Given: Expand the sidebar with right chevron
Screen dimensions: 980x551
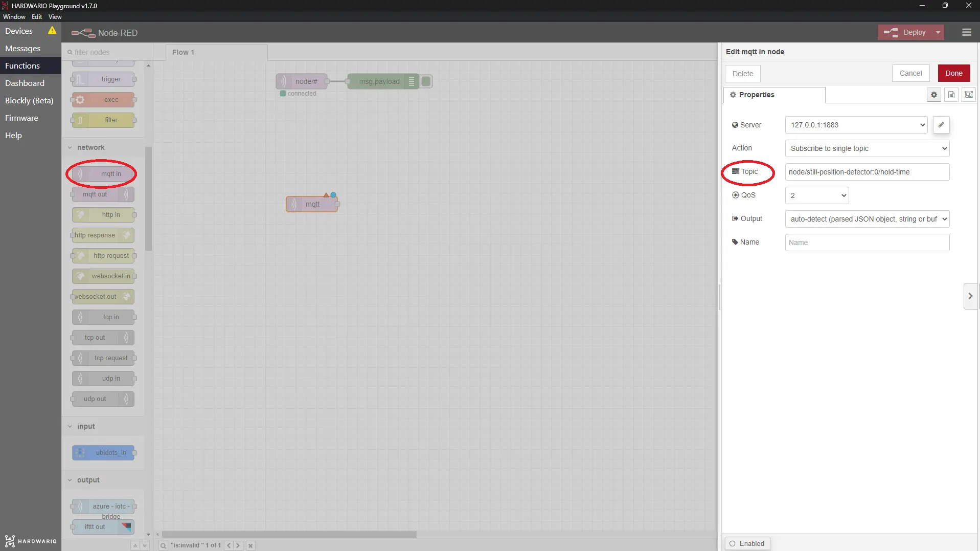Looking at the screenshot, I should click(x=970, y=296).
